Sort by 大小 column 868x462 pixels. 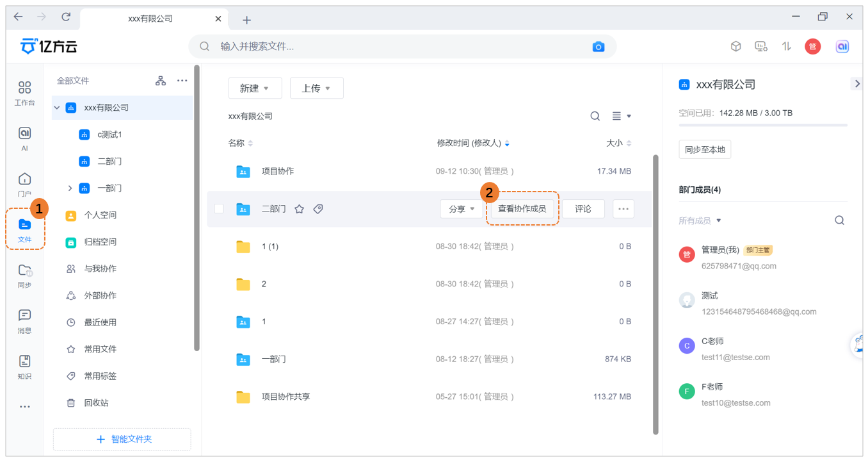point(619,143)
